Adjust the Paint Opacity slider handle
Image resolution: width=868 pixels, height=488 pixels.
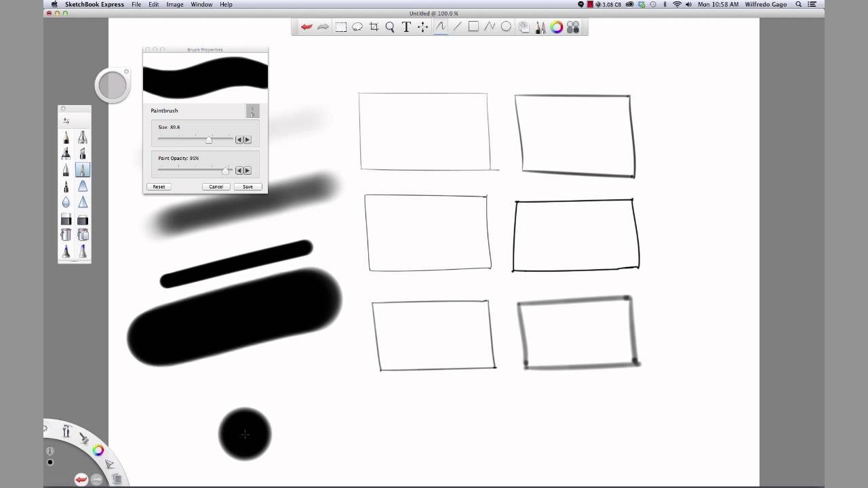point(226,170)
